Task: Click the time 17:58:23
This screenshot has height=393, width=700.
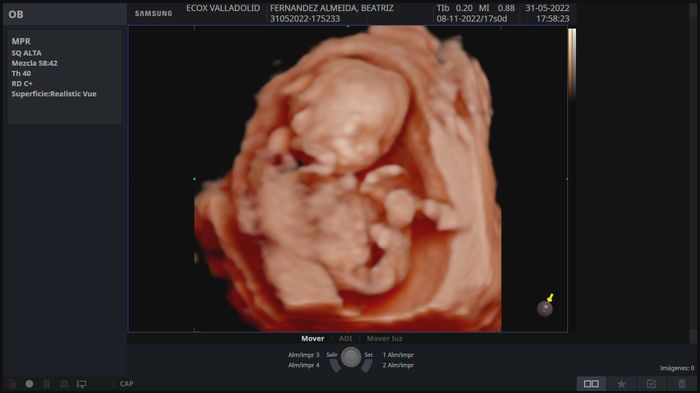Action: [553, 19]
